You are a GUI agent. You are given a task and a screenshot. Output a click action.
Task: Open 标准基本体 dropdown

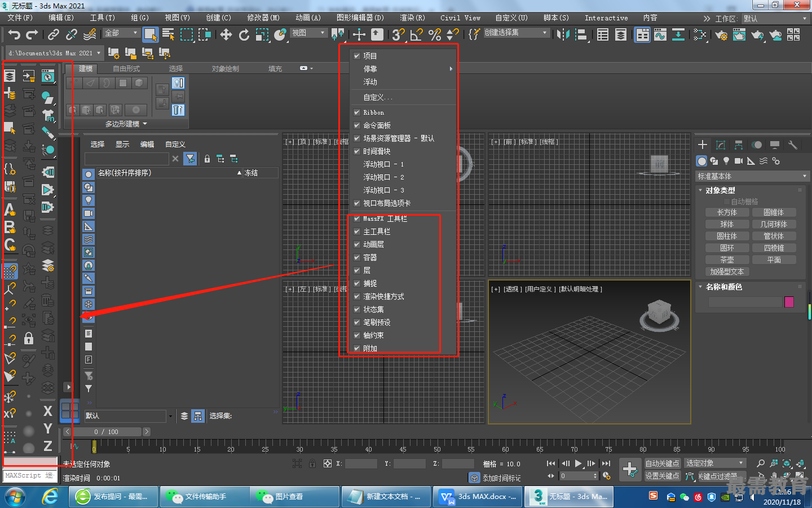pos(752,176)
